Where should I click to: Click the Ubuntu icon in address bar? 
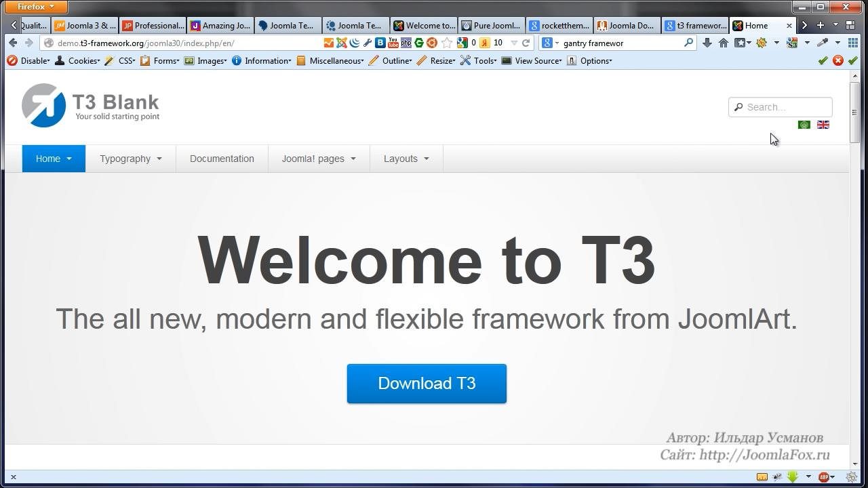(x=432, y=43)
